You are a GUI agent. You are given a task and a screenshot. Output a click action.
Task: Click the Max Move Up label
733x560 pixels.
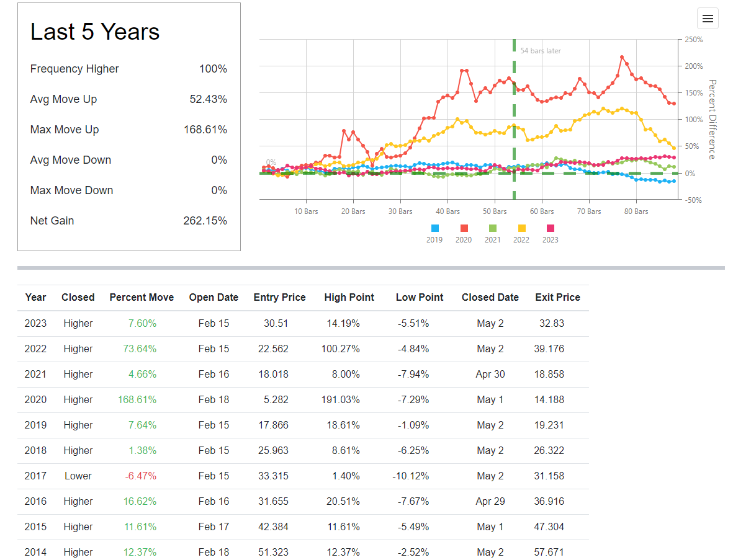point(65,130)
